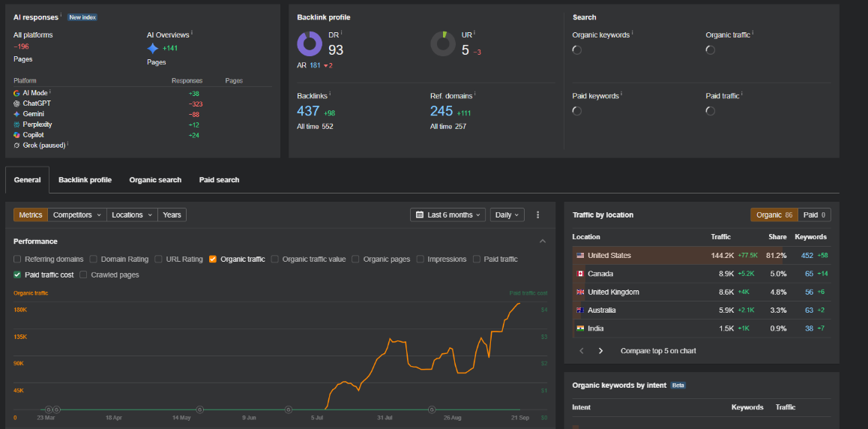This screenshot has height=429, width=868.
Task: Click the UR donut chart icon
Action: [443, 43]
